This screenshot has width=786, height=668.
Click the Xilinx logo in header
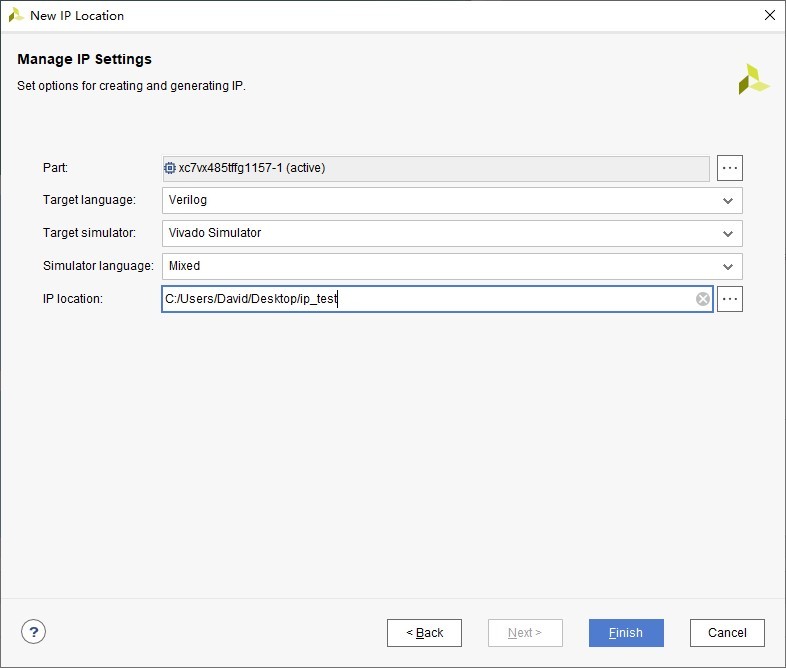point(753,79)
